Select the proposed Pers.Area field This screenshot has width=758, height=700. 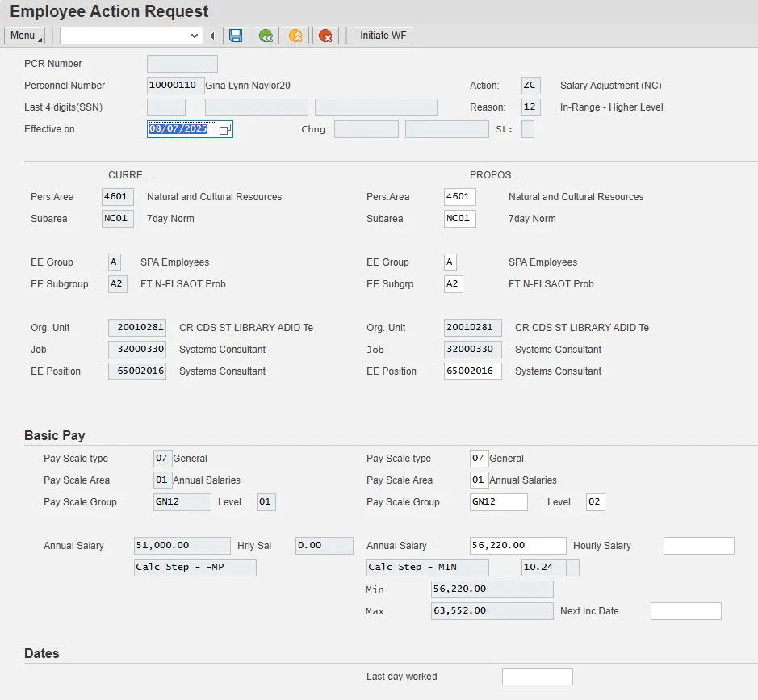coord(459,197)
